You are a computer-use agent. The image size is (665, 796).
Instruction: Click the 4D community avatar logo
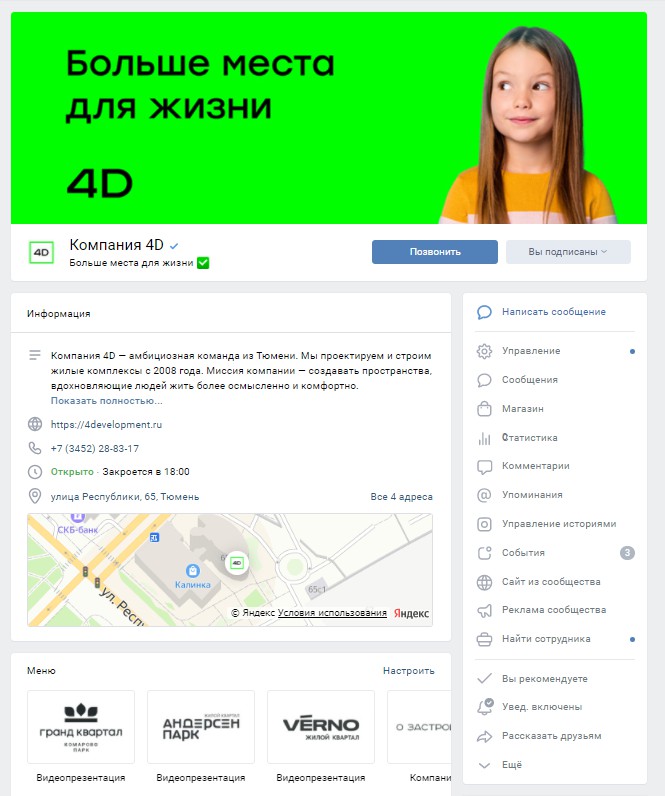click(x=41, y=252)
